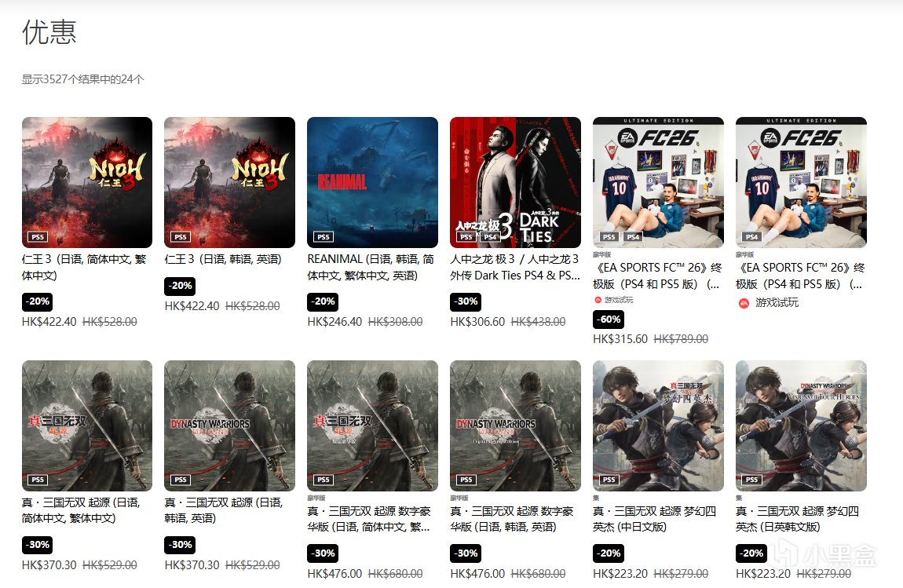Screen dimensions: 903x588
Task: Click the results count text 显示3527个结果中的24个
Action: pyautogui.click(x=83, y=79)
